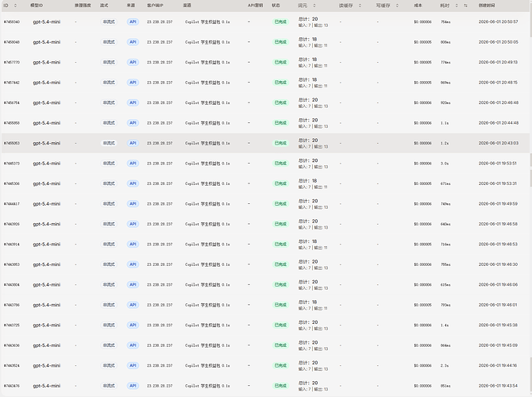The width and height of the screenshot is (532, 397).
Task: Click the 已完成 status in the 20:50:05 row
Action: point(280,42)
